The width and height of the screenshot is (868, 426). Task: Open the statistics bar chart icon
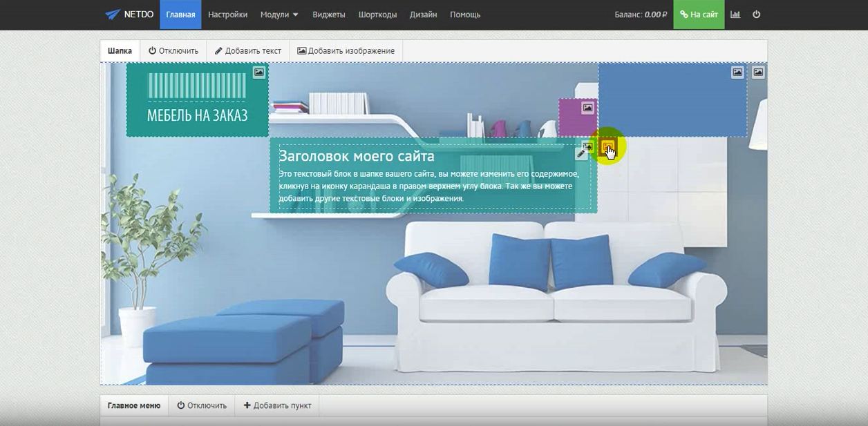735,14
